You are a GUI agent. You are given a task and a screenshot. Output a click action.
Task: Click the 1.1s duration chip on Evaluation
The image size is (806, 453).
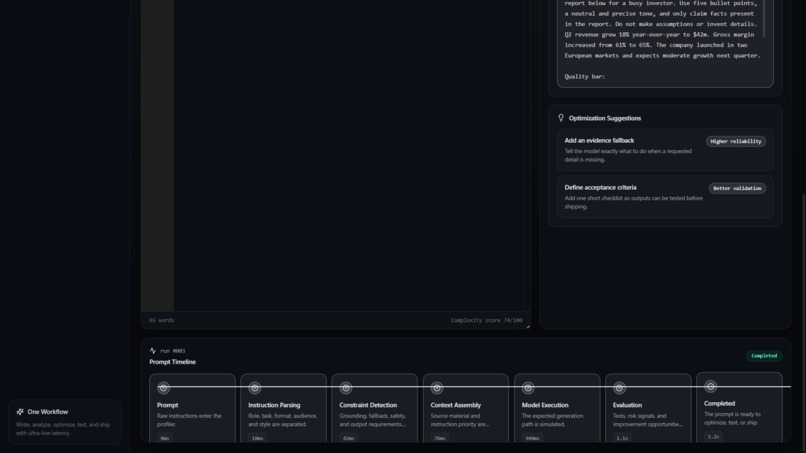click(x=622, y=438)
